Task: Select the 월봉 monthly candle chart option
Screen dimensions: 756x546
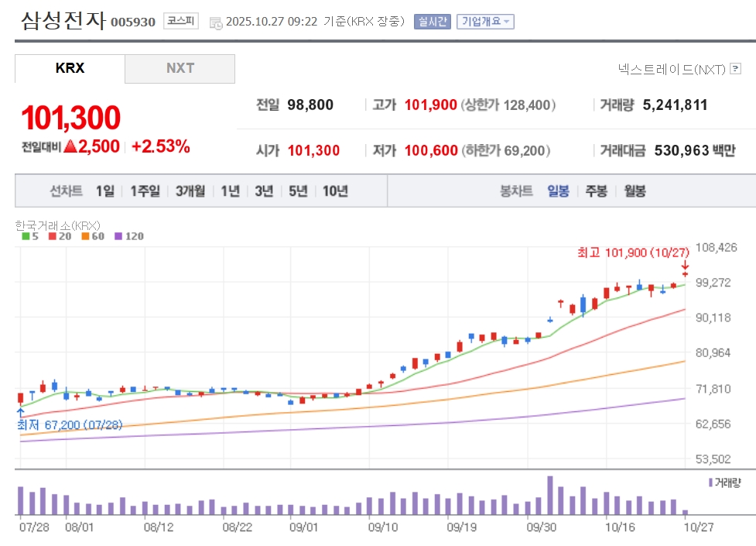Action: pos(635,191)
